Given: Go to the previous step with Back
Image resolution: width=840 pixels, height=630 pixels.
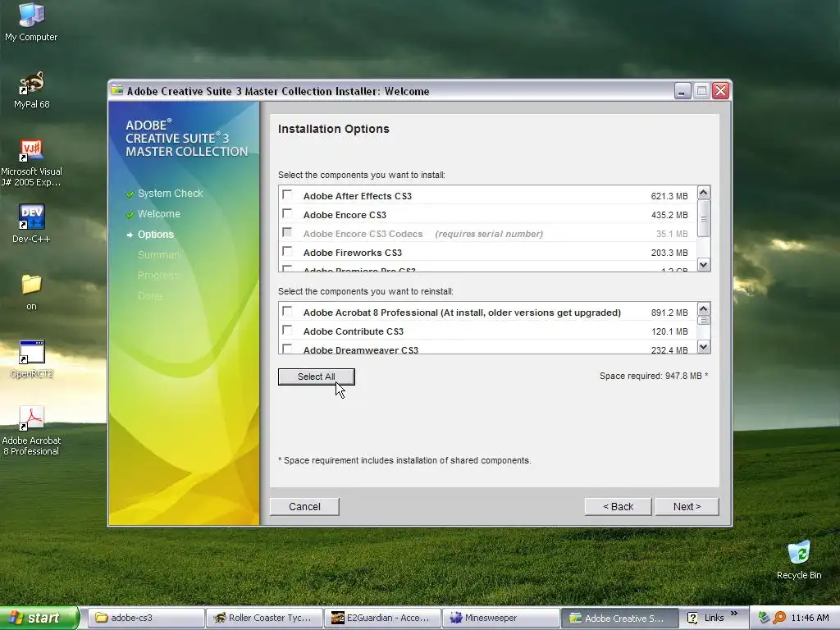Looking at the screenshot, I should (x=619, y=507).
